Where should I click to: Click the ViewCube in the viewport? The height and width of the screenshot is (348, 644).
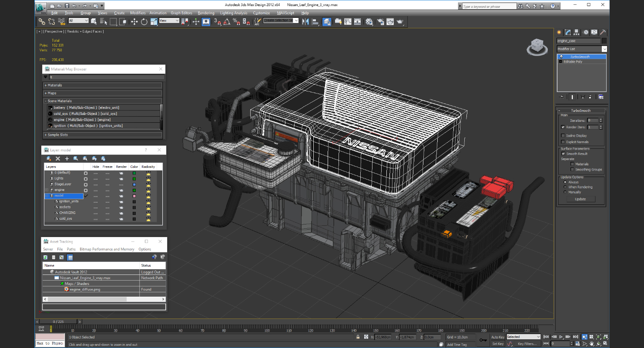pos(537,47)
